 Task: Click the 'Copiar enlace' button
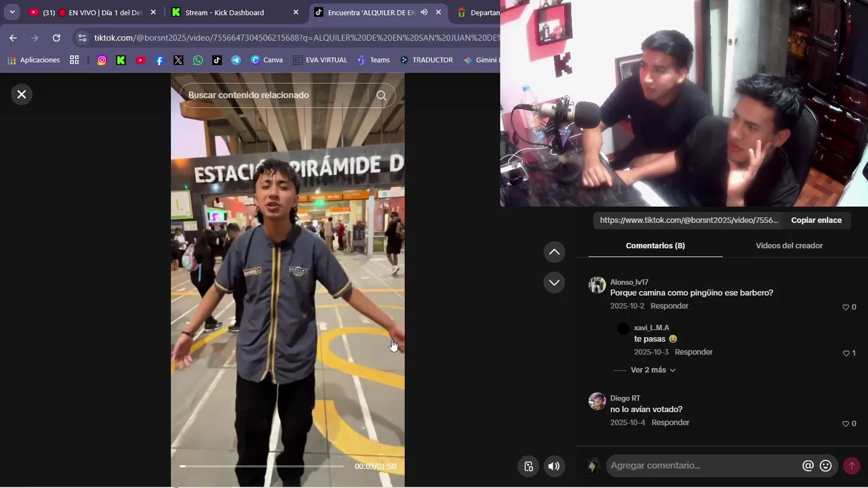[816, 220]
